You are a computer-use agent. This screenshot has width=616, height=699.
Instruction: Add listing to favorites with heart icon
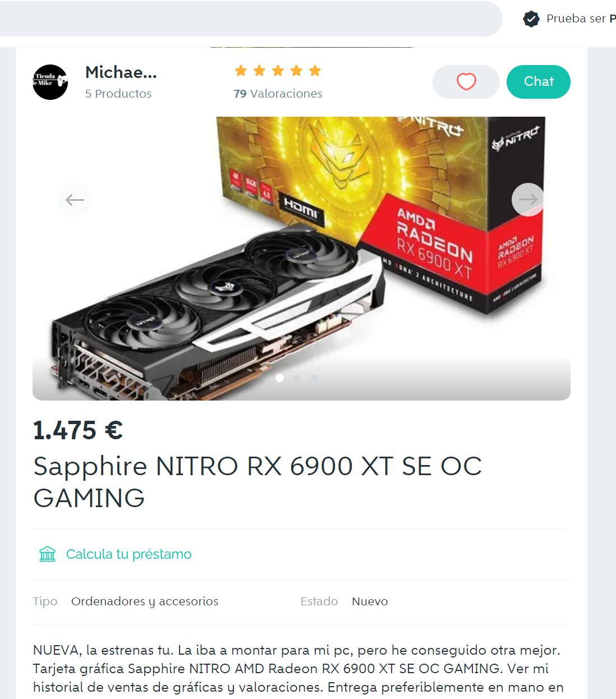466,82
